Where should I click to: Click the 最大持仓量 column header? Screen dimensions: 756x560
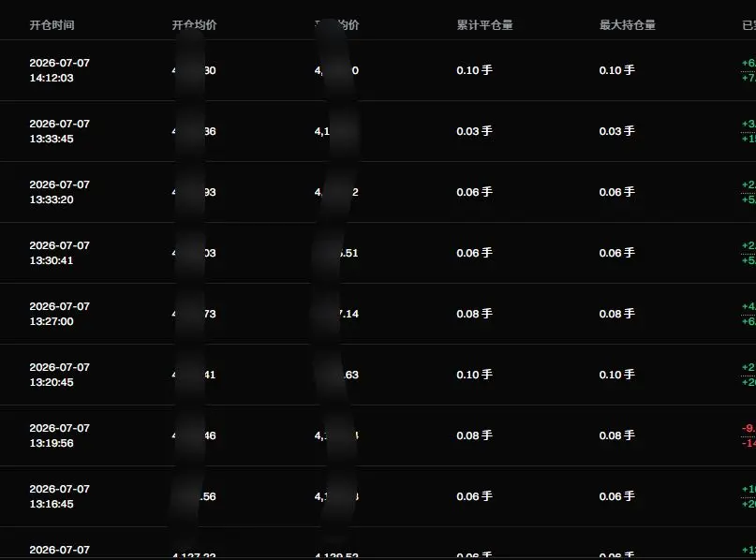click(x=628, y=25)
